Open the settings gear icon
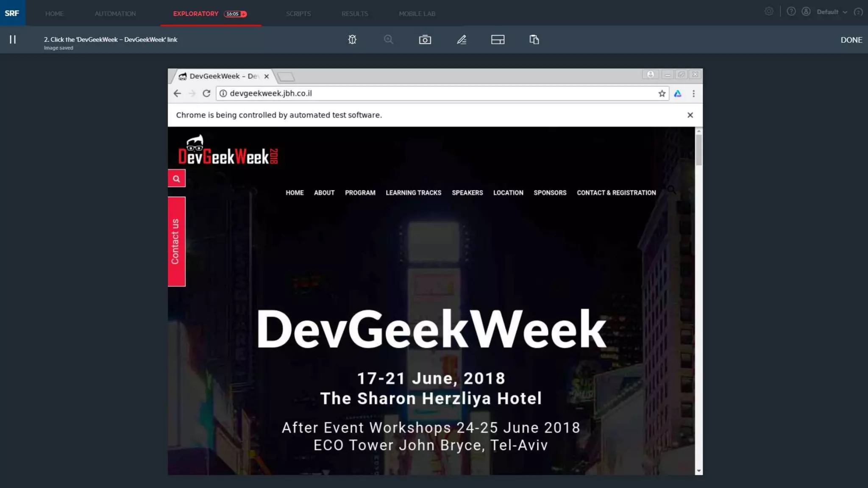 point(769,12)
